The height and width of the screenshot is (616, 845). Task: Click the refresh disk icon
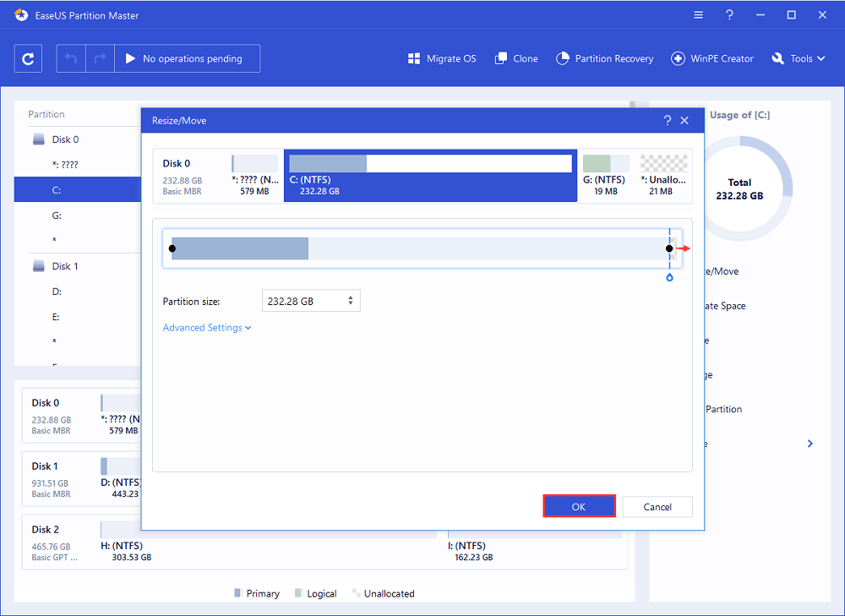point(28,58)
